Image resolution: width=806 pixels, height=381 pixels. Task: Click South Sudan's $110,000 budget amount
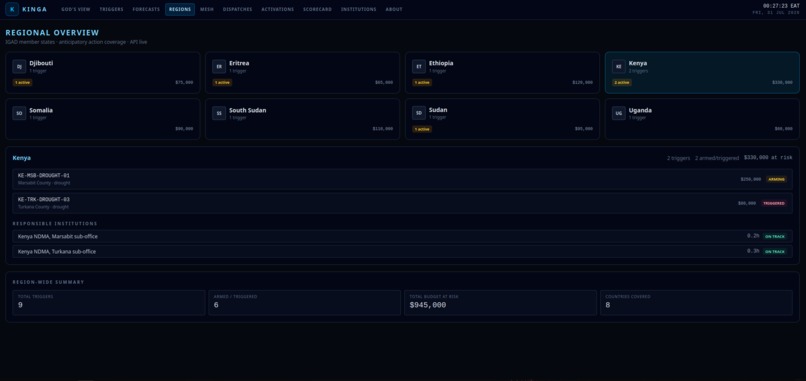click(x=383, y=129)
